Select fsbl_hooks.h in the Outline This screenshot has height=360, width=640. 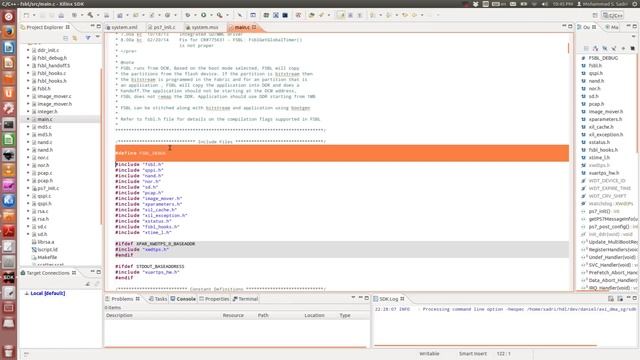tap(603, 150)
